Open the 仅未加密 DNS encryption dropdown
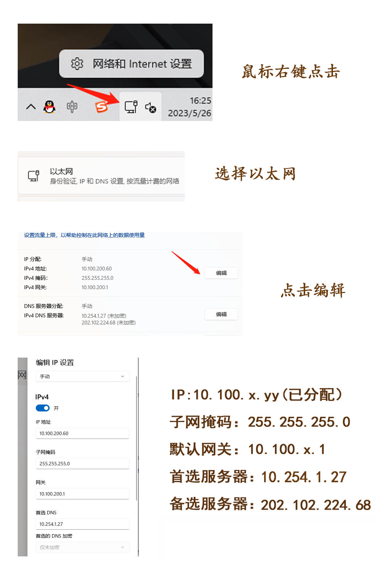The width and height of the screenshot is (375, 588). (82, 547)
